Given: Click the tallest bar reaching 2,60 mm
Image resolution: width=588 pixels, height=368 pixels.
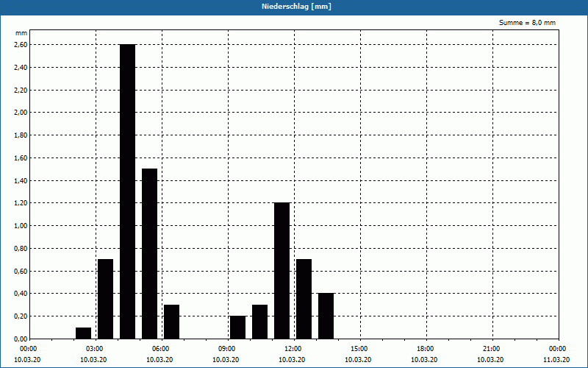Looking at the screenshot, I should [127, 191].
